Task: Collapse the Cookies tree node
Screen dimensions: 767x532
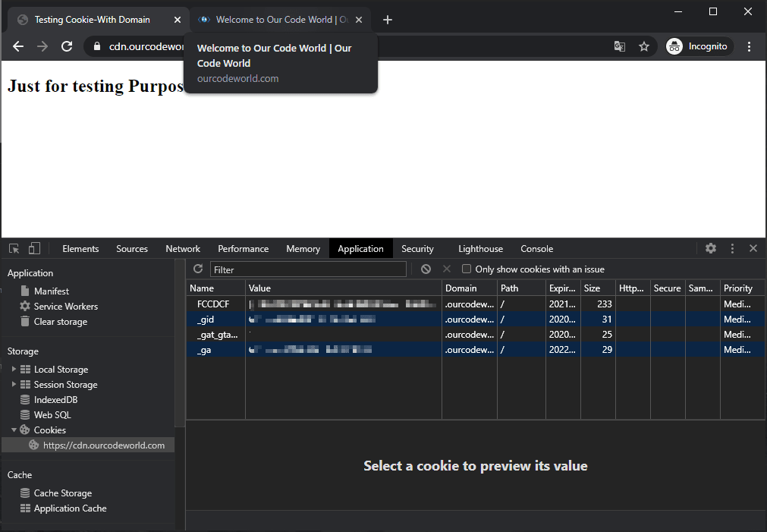Action: (x=13, y=430)
